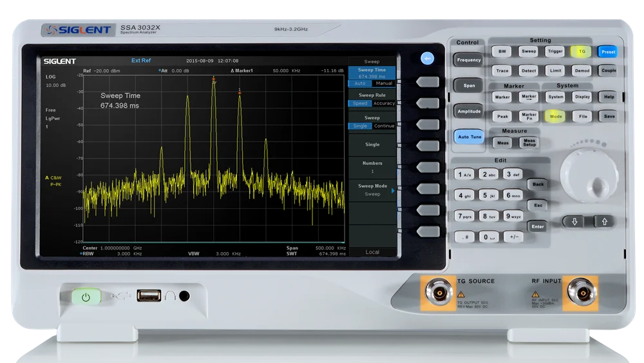Click the Esc keypad key
The height and width of the screenshot is (363, 644).
point(538,205)
